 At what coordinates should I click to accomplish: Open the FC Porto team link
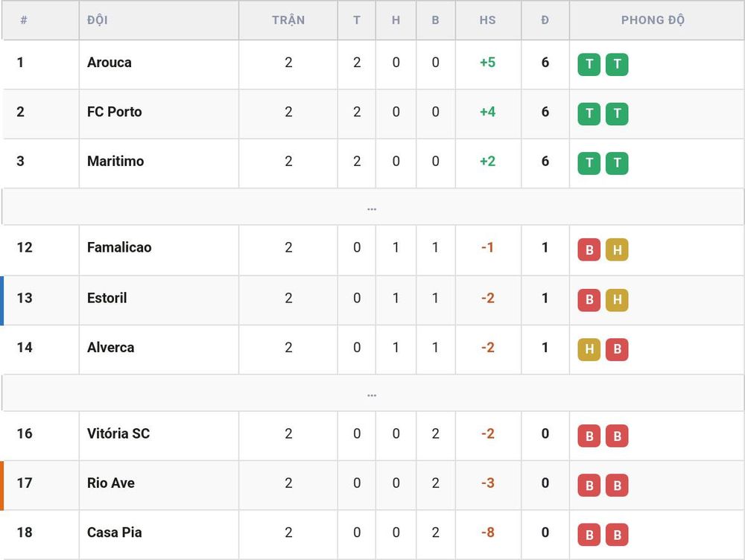tap(115, 112)
